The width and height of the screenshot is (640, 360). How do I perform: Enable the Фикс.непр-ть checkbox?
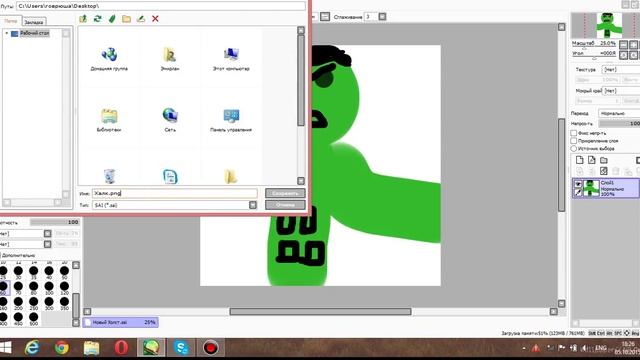click(x=573, y=133)
